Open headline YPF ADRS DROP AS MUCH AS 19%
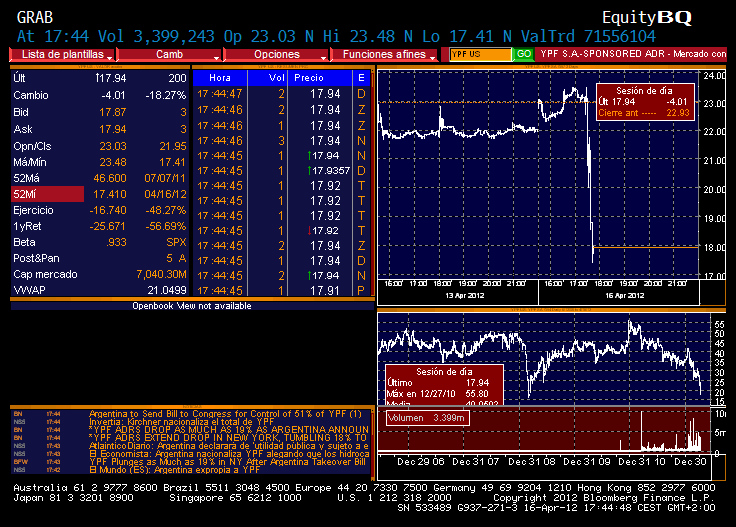Screen dimensions: 736x527 pos(229,430)
